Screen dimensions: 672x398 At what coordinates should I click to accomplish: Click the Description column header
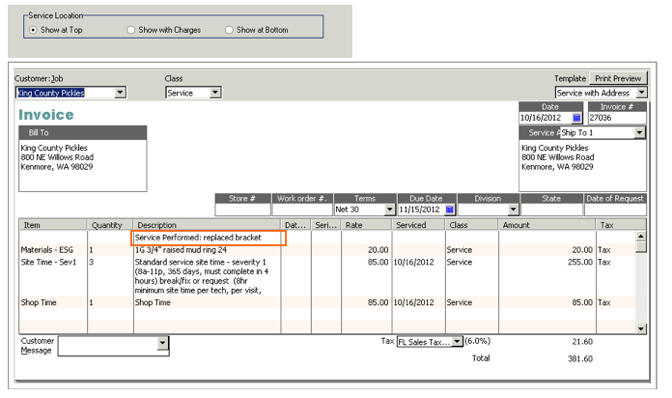point(207,225)
